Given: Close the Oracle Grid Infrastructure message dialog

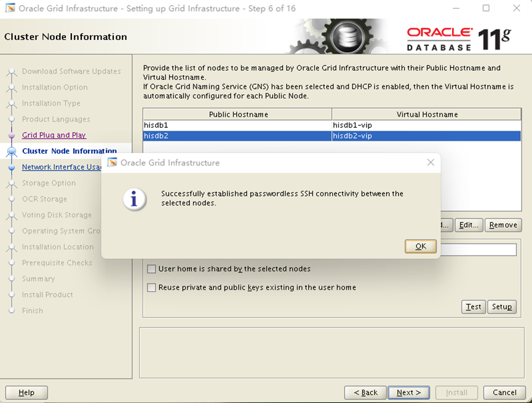Looking at the screenshot, I should coord(431,163).
